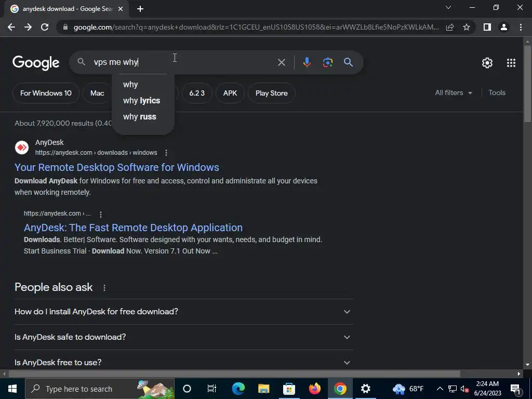This screenshot has height=399, width=532.
Task: Reload the current page
Action: click(45, 27)
